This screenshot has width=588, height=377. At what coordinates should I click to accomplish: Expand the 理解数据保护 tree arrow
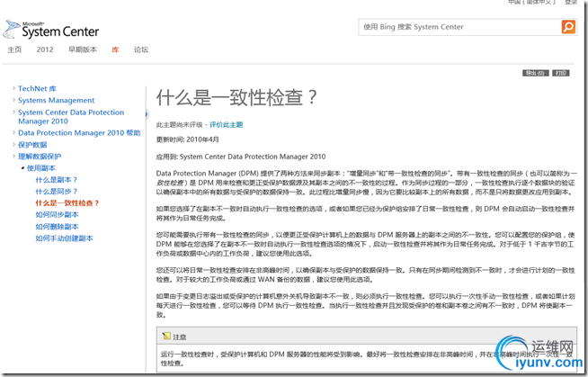tap(13, 156)
